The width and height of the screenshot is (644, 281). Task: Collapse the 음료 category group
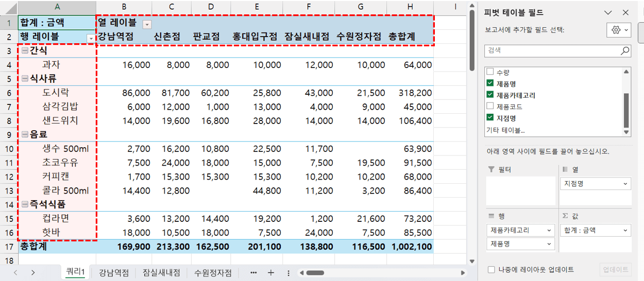tap(25, 134)
